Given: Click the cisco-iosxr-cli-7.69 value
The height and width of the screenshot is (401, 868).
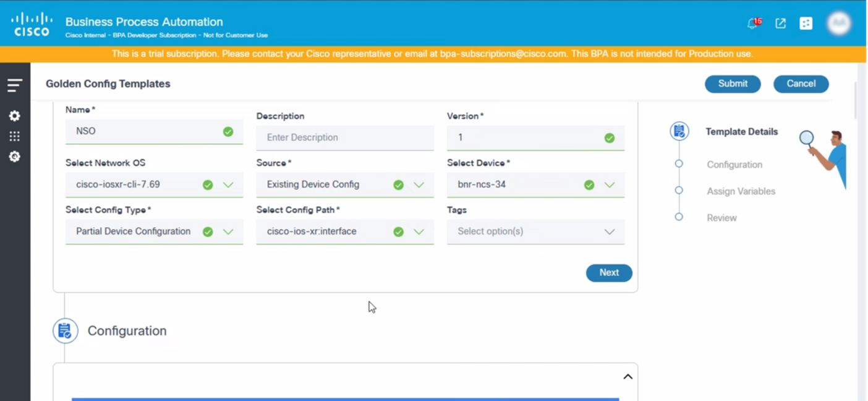Looking at the screenshot, I should pyautogui.click(x=118, y=184).
